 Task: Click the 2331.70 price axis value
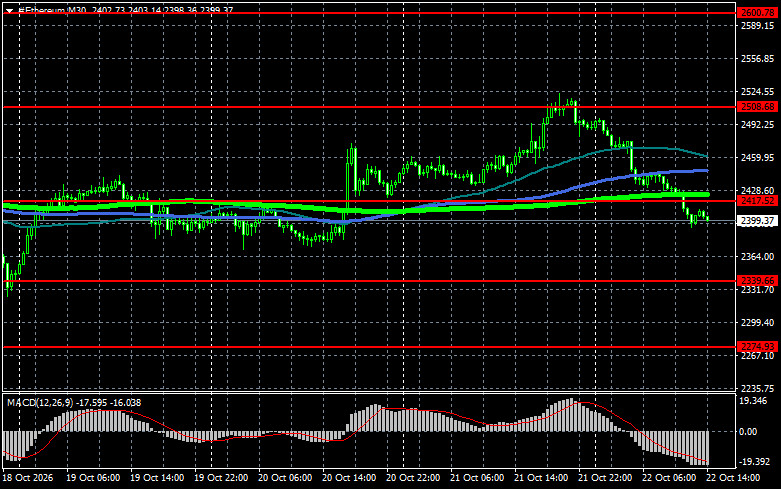pyautogui.click(x=758, y=289)
